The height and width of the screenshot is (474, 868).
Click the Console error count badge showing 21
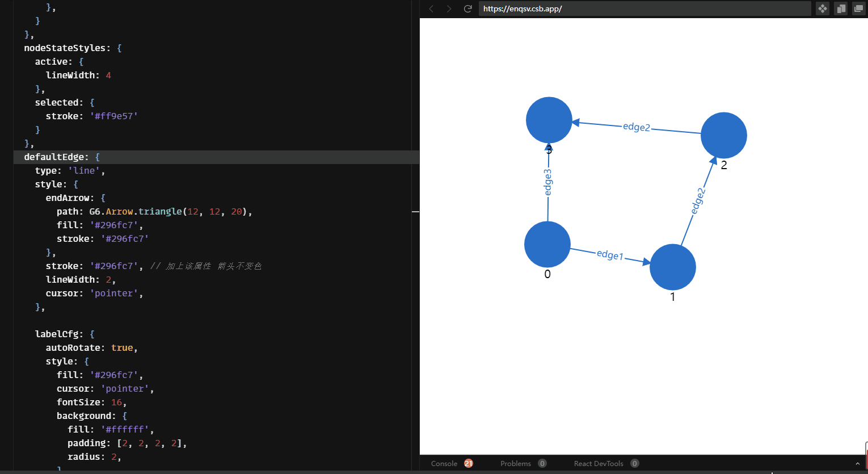click(467, 463)
